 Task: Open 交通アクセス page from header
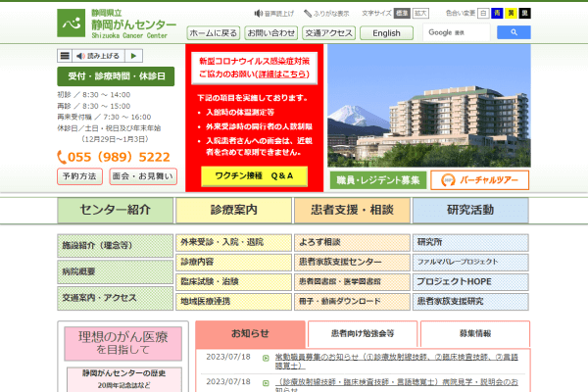pos(328,33)
